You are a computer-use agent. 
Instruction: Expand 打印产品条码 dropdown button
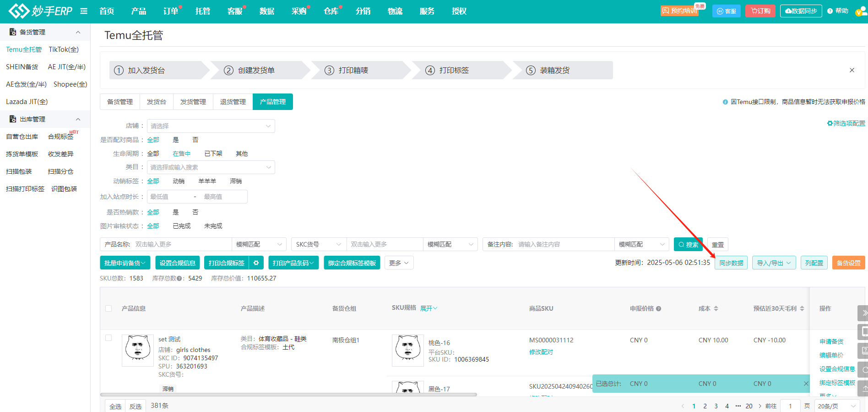click(293, 263)
